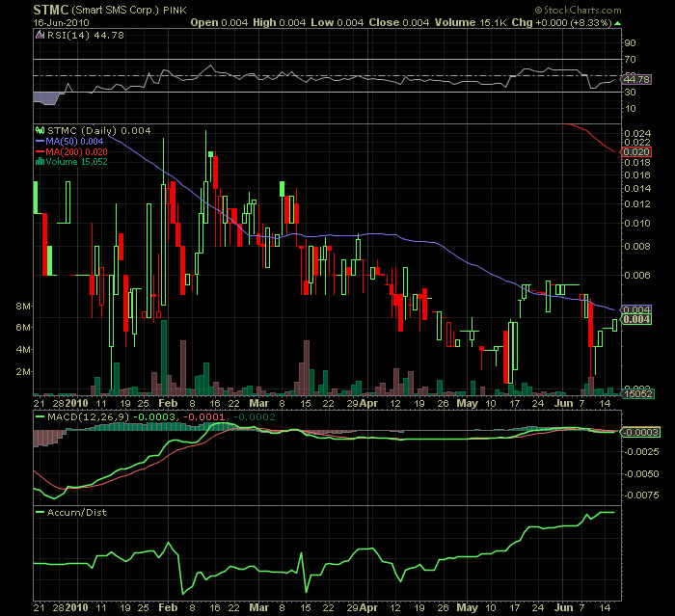Click the MACD(12,26,9) legend label

(x=89, y=416)
